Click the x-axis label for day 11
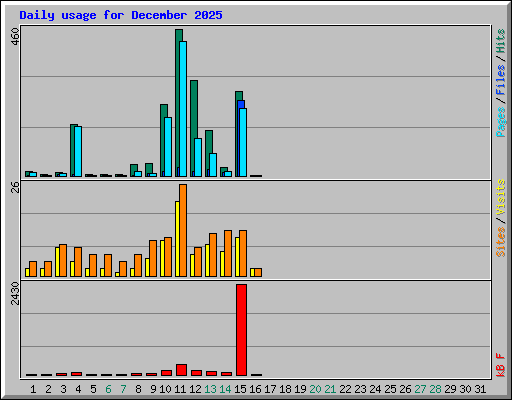512x400 pixels. [x=180, y=389]
